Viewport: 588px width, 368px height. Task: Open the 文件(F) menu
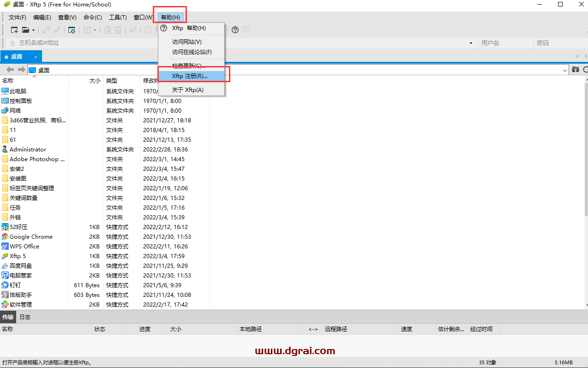tap(18, 18)
